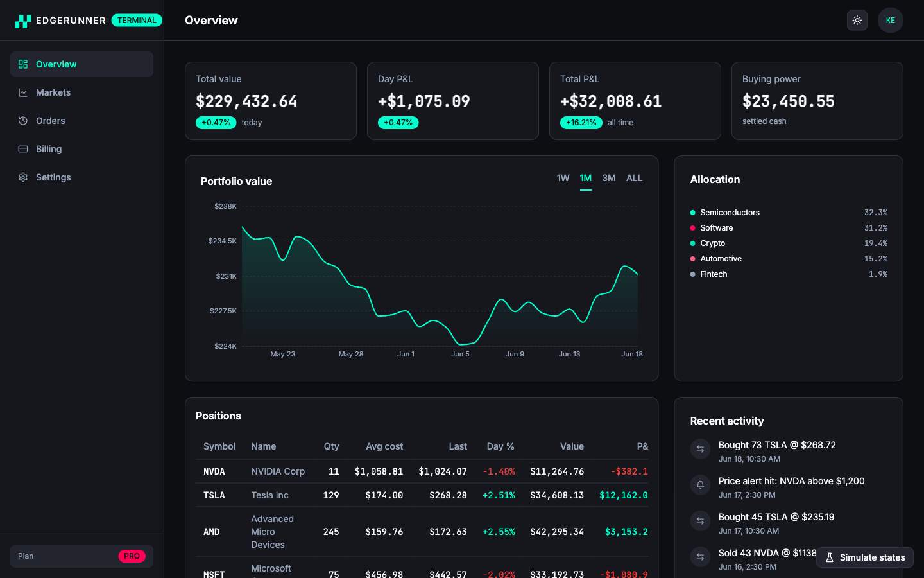The image size is (924, 578).
Task: Open the Overview dashboard icon in sidebar
Action: 23,64
